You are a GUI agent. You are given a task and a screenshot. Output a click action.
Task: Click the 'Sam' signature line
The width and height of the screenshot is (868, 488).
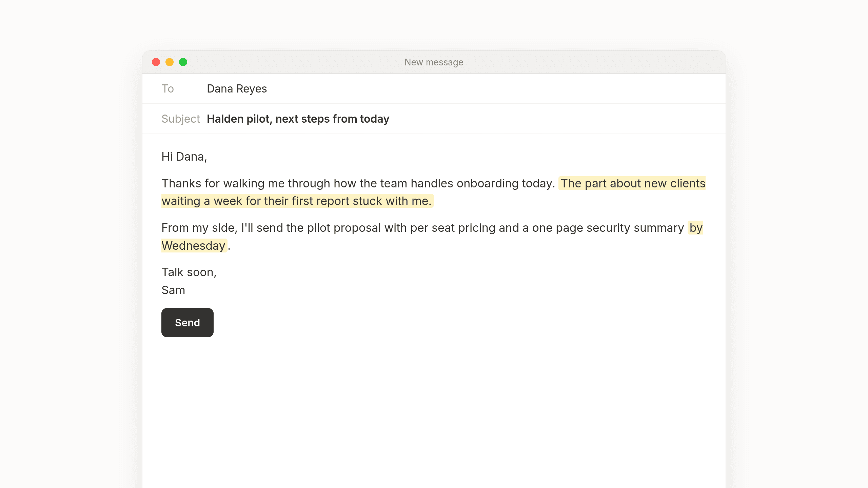pos(173,290)
